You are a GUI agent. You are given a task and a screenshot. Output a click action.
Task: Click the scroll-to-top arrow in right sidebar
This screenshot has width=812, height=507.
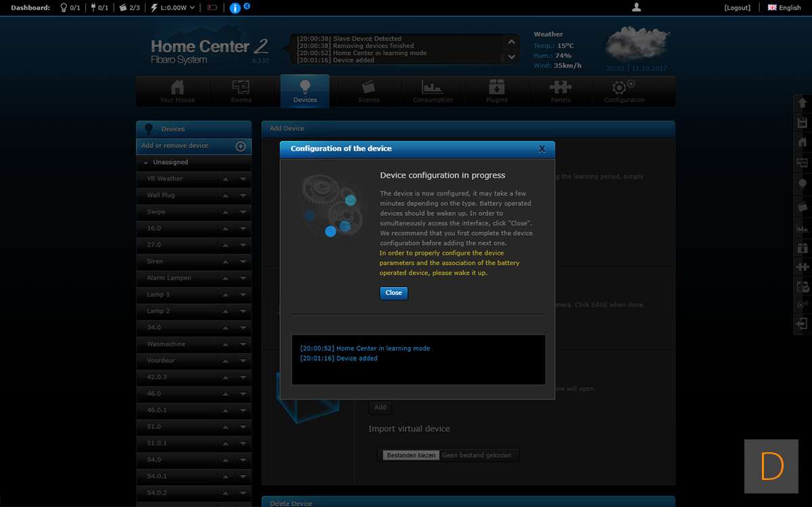pyautogui.click(x=803, y=103)
